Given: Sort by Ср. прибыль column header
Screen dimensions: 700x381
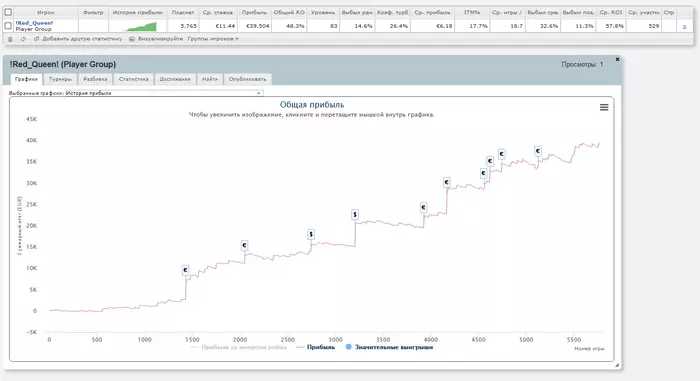Looking at the screenshot, I should tap(432, 13).
